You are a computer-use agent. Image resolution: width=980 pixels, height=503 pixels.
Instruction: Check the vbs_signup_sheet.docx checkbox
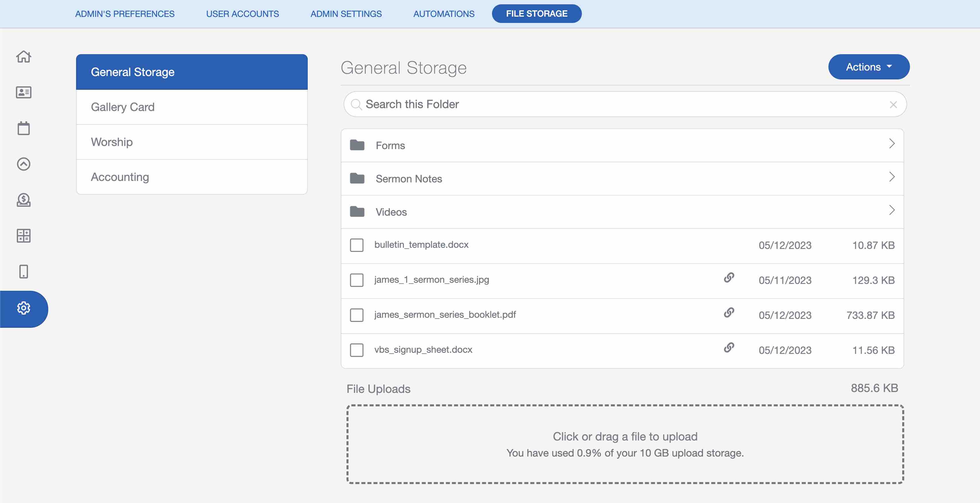(x=357, y=350)
